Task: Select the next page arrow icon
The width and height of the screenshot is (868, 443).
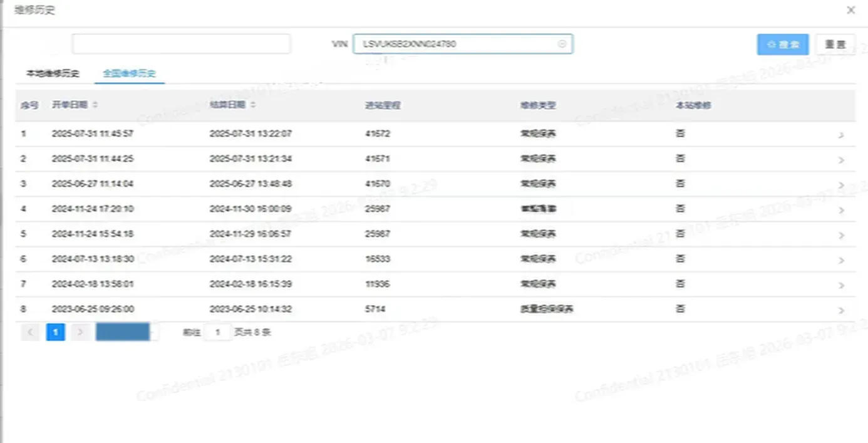Action: tap(80, 331)
